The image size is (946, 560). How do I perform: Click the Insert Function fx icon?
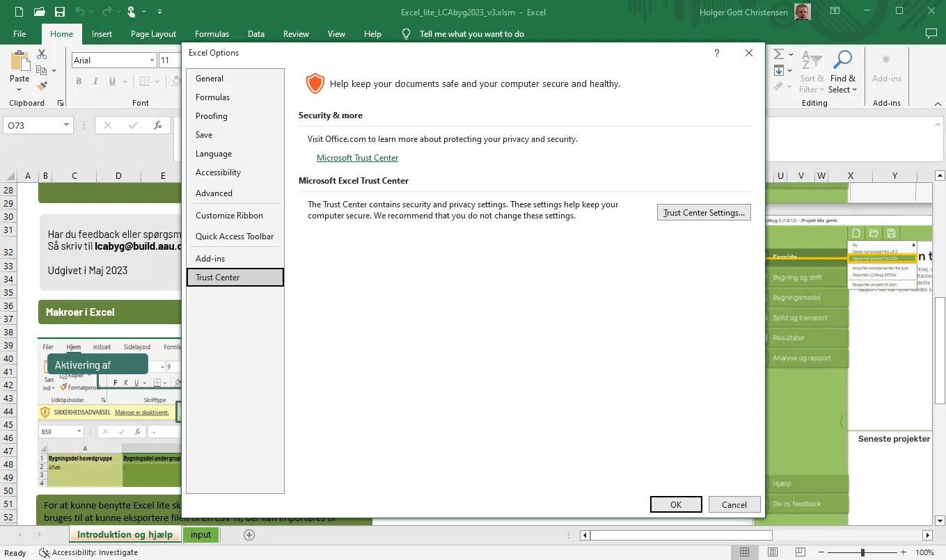[158, 126]
